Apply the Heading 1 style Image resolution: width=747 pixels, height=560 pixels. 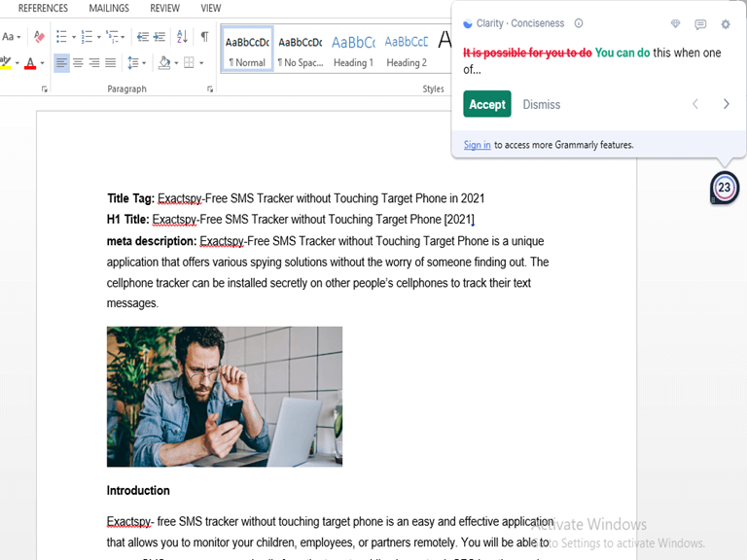pyautogui.click(x=353, y=50)
